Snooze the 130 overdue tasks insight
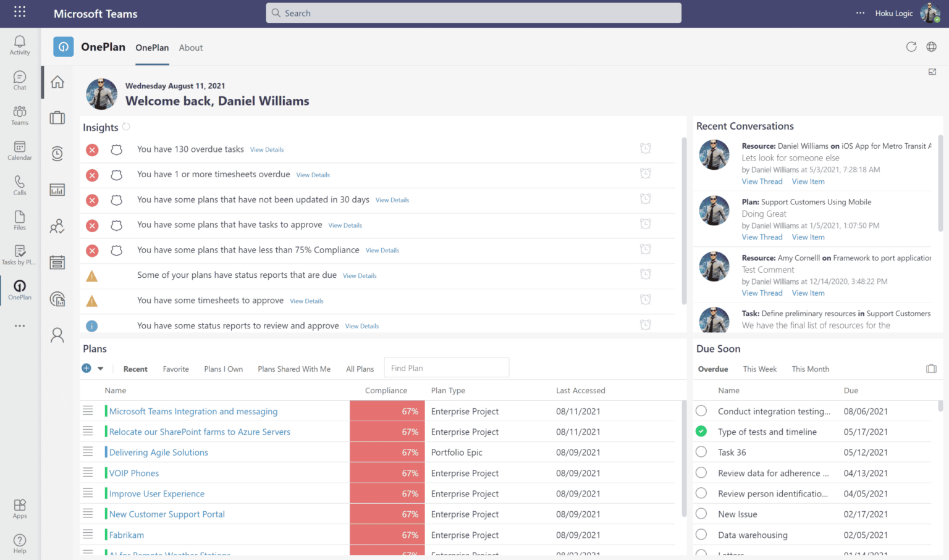The image size is (949, 560). (x=646, y=148)
